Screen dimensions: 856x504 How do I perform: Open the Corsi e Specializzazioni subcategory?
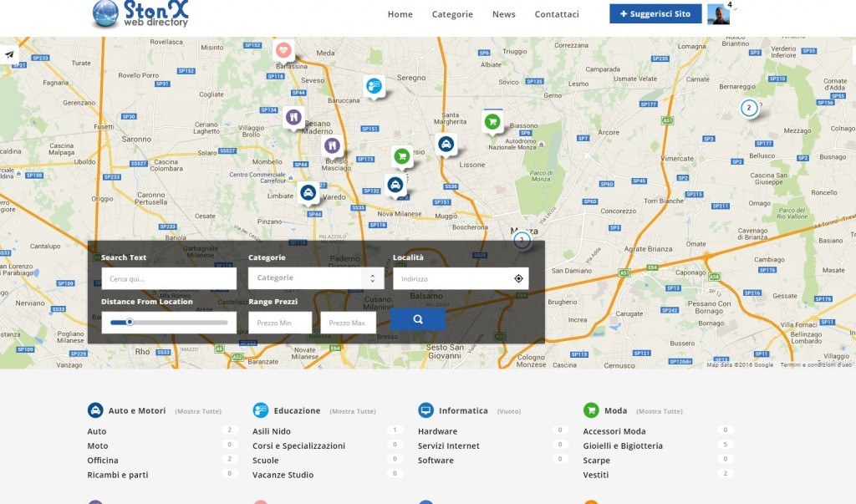(298, 445)
